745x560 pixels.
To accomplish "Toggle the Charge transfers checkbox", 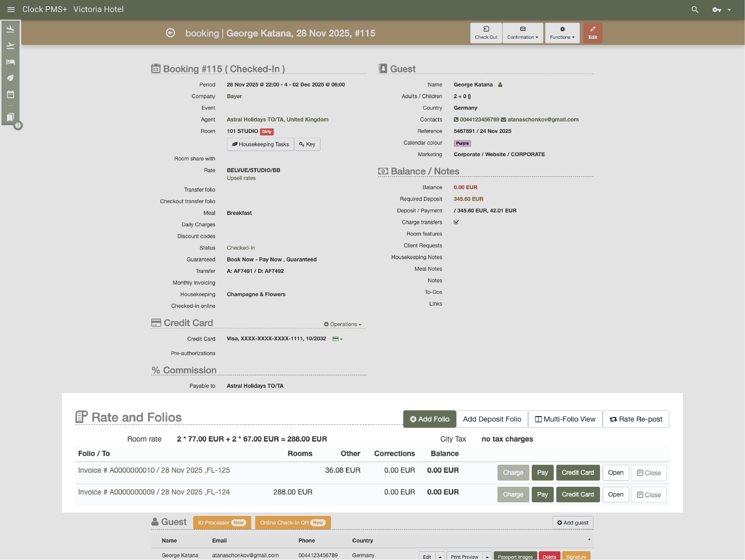I will click(x=456, y=222).
